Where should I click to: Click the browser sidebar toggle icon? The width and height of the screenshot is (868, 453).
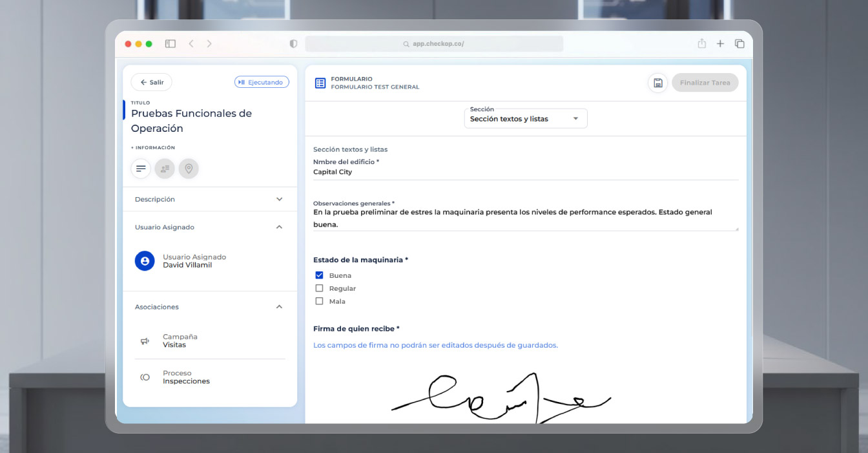pos(170,44)
